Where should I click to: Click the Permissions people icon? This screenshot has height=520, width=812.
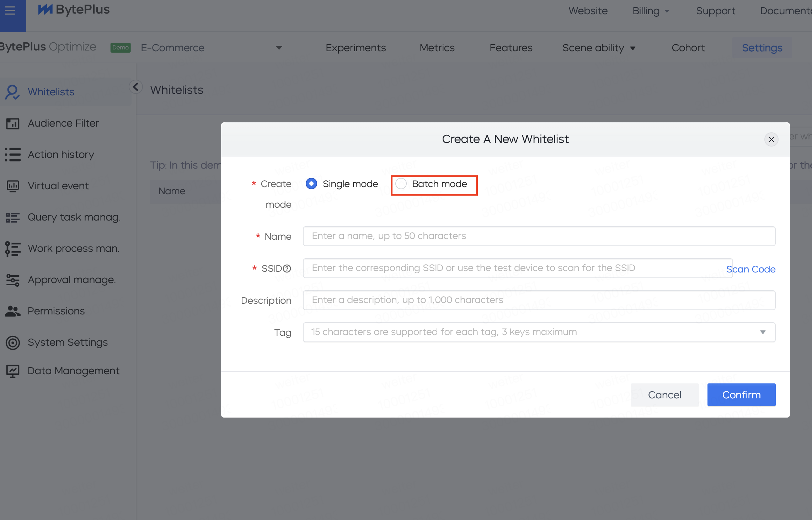tap(13, 311)
